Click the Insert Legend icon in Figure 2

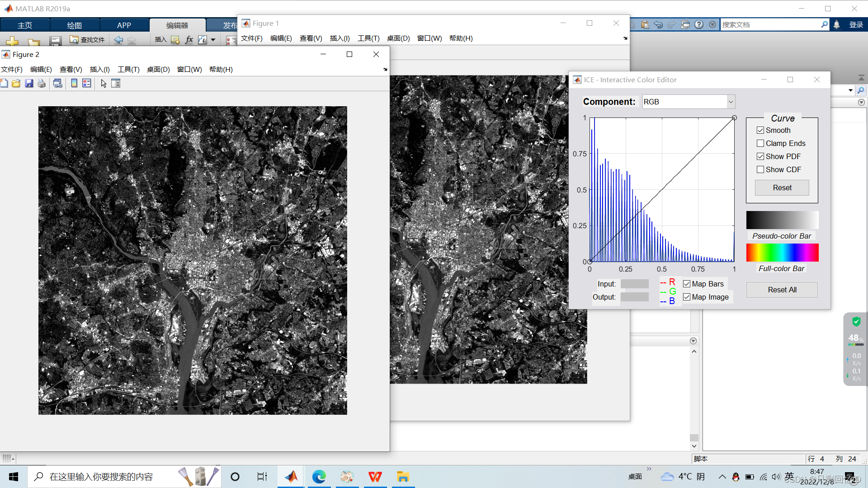[87, 84]
